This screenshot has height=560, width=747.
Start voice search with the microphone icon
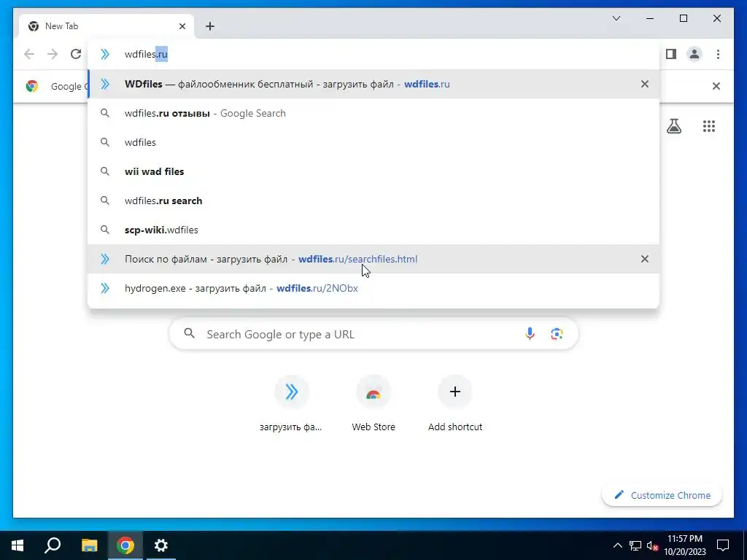click(x=530, y=334)
